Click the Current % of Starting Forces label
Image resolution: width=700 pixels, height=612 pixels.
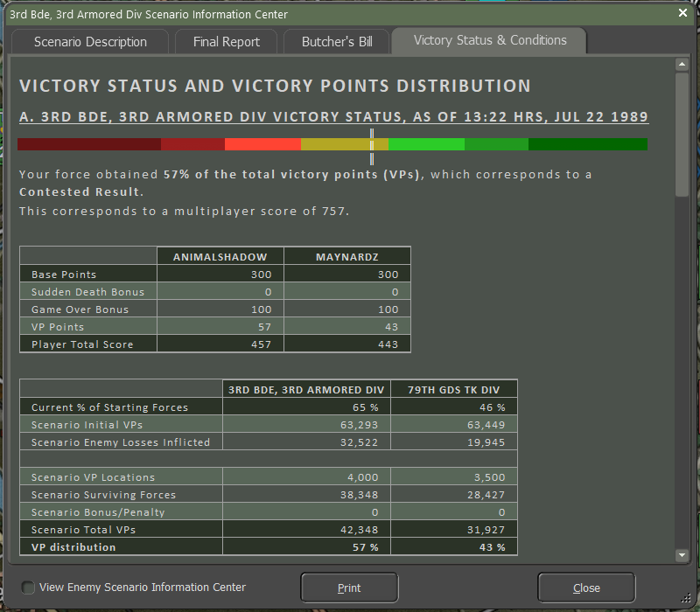tap(110, 407)
